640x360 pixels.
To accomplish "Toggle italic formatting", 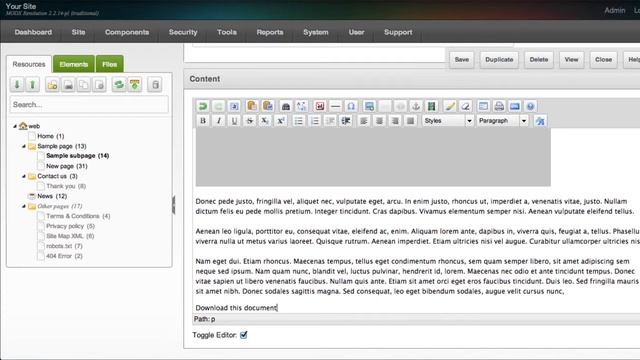I will coord(218,121).
